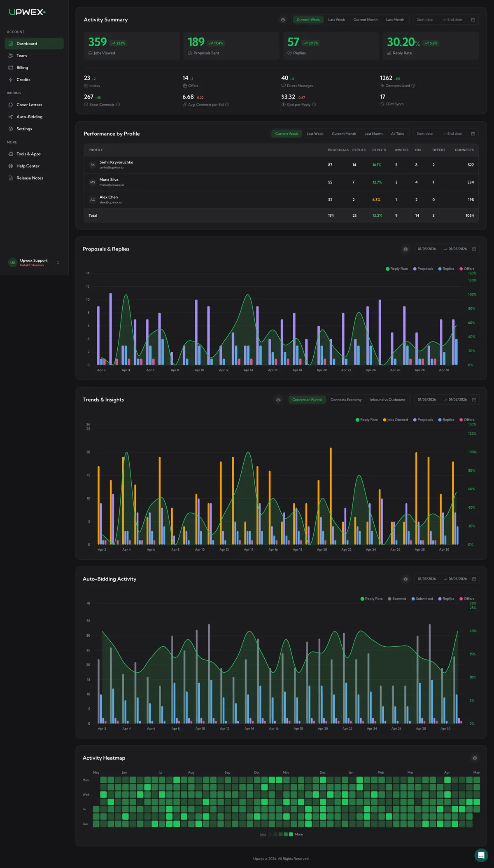Click Cost per Reply info icon

point(314,105)
